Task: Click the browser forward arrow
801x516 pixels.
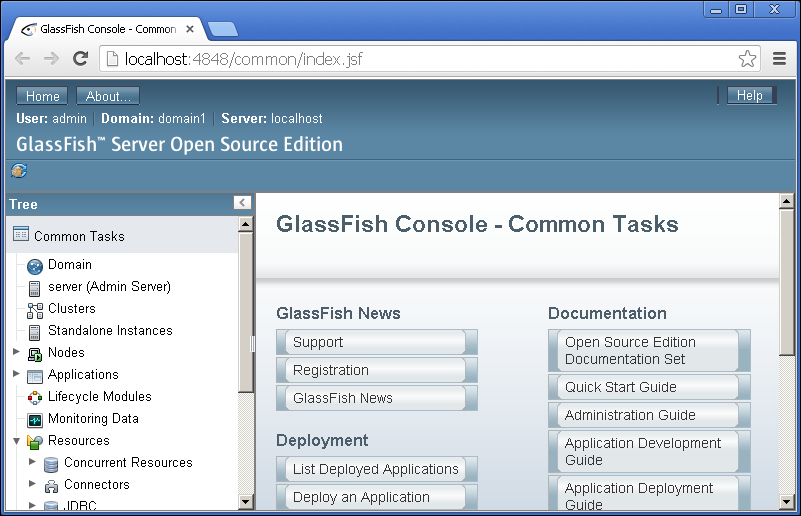Action: [51, 59]
